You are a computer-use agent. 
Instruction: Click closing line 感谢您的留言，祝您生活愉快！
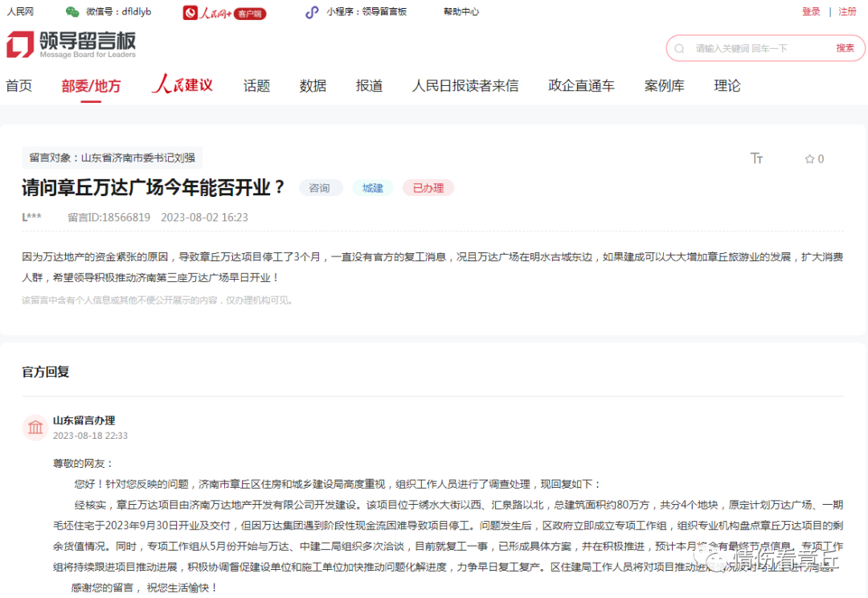[x=145, y=588]
